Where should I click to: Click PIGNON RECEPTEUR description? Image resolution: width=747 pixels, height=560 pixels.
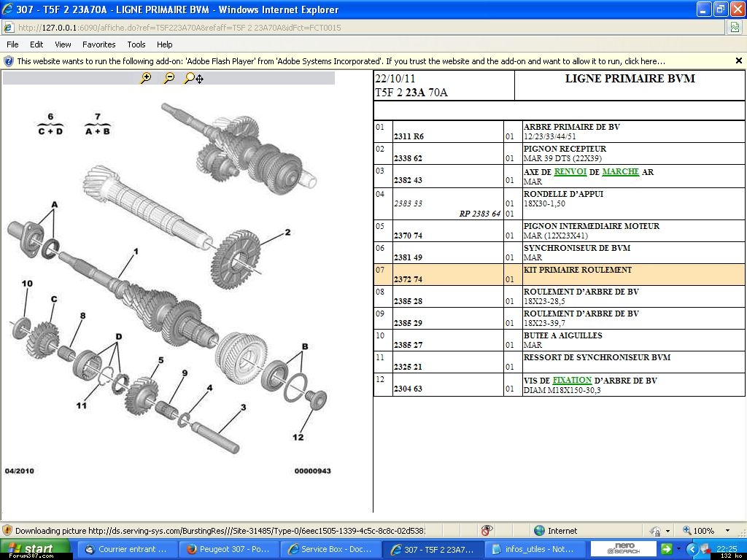click(565, 149)
